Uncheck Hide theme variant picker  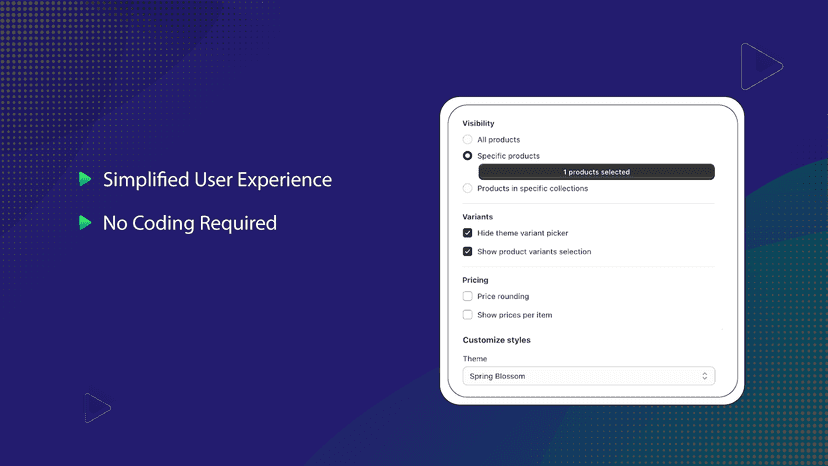coord(467,233)
